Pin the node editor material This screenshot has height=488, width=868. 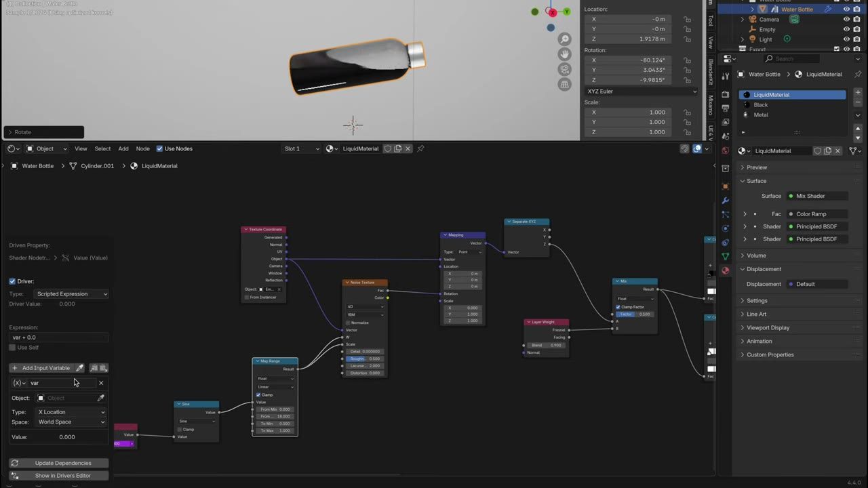[420, 148]
